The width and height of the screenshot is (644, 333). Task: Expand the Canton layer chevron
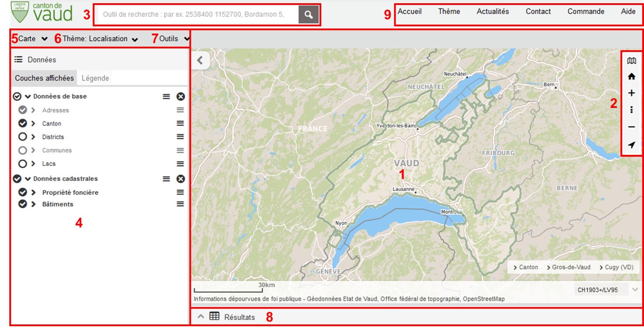pyautogui.click(x=33, y=123)
